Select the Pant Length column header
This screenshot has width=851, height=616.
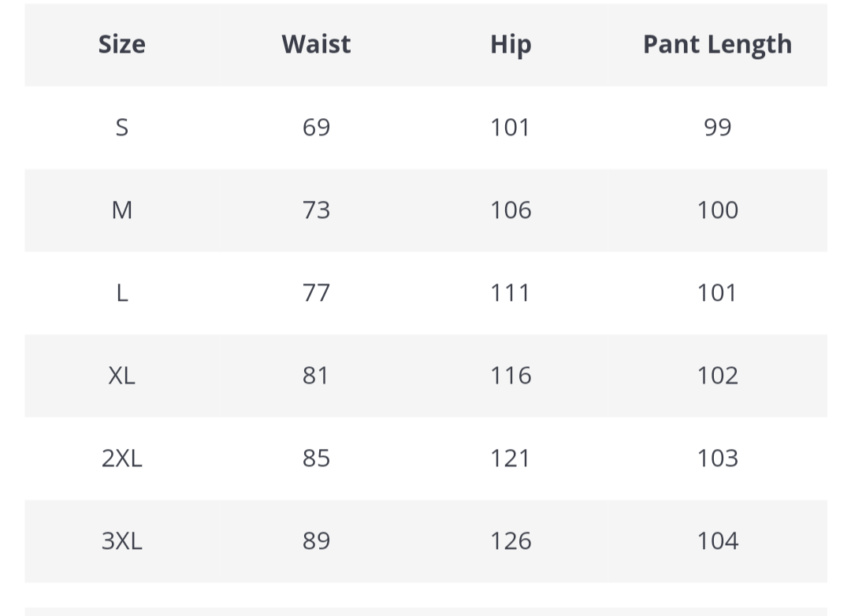click(x=717, y=44)
